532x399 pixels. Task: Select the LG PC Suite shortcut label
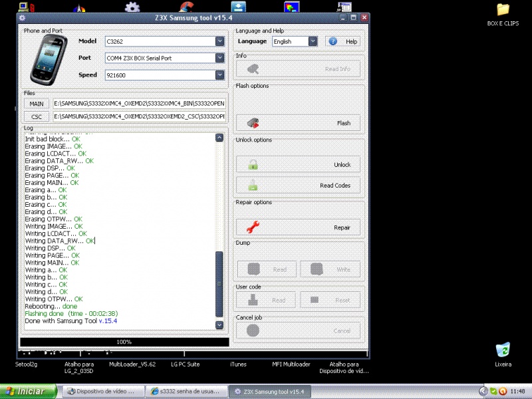(186, 364)
